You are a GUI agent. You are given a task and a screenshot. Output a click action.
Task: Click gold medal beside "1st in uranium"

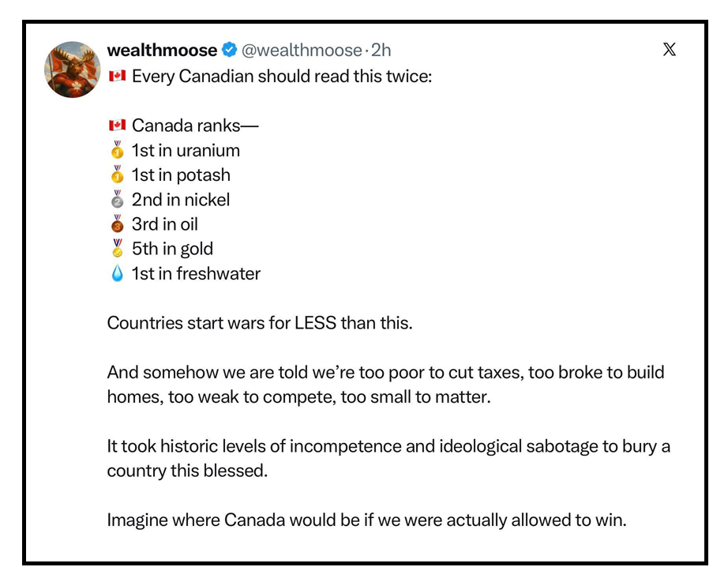[118, 150]
